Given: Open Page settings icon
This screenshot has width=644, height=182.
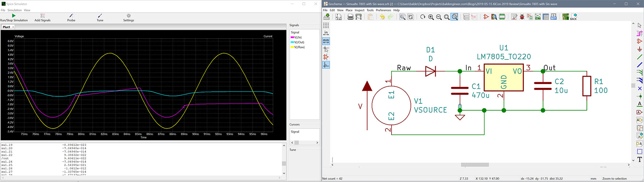Looking at the screenshot, I should 338,17.
